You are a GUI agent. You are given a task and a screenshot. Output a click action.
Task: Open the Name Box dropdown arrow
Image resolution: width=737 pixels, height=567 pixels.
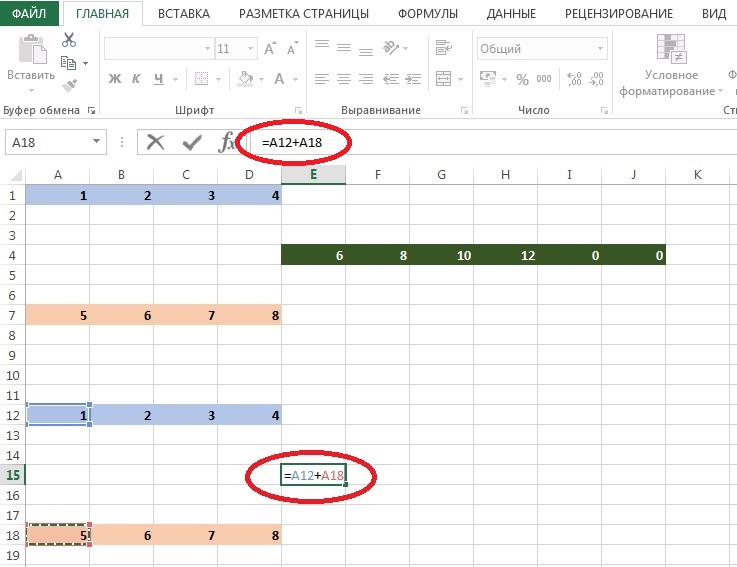coord(96,142)
